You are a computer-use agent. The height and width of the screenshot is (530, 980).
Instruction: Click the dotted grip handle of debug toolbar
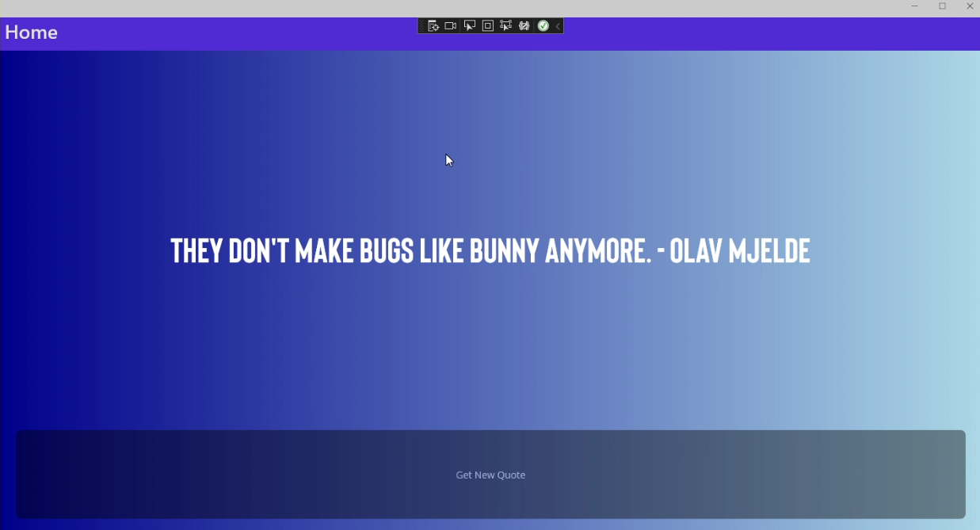coord(421,26)
